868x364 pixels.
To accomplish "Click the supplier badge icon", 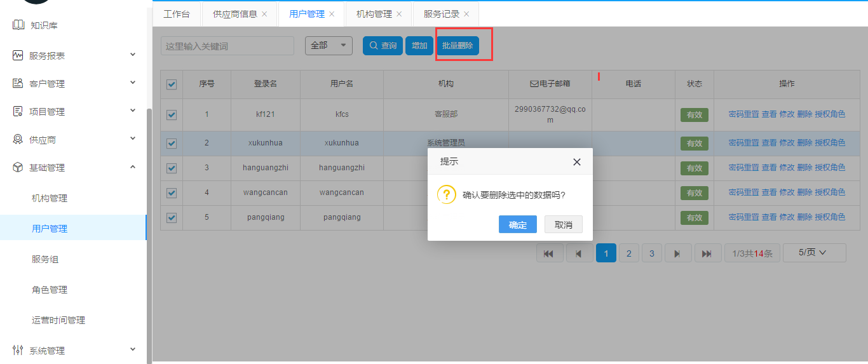I will click(18, 140).
